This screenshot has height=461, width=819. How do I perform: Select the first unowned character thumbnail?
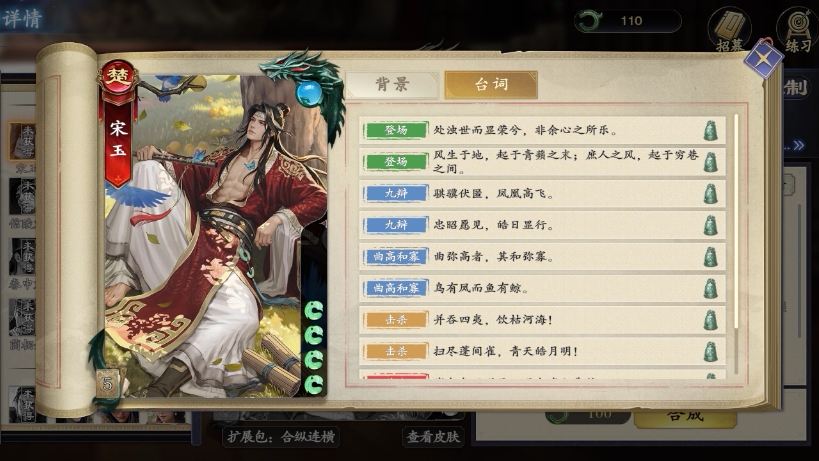point(22,141)
